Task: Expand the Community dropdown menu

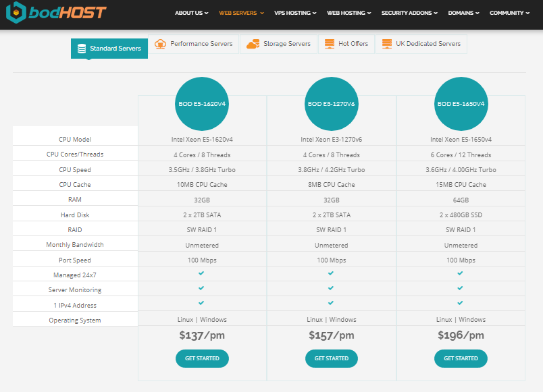Action: point(509,13)
